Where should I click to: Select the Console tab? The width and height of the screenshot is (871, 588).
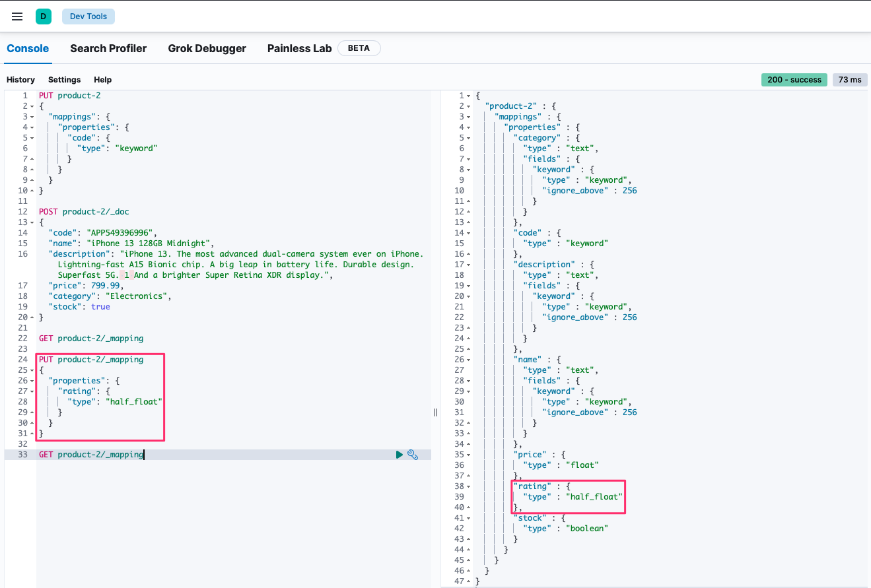coord(28,48)
